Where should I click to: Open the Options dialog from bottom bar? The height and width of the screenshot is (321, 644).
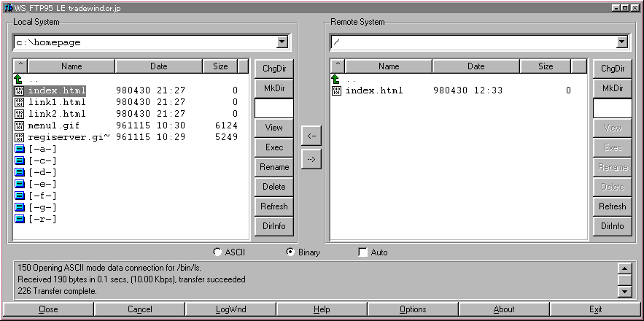413,309
